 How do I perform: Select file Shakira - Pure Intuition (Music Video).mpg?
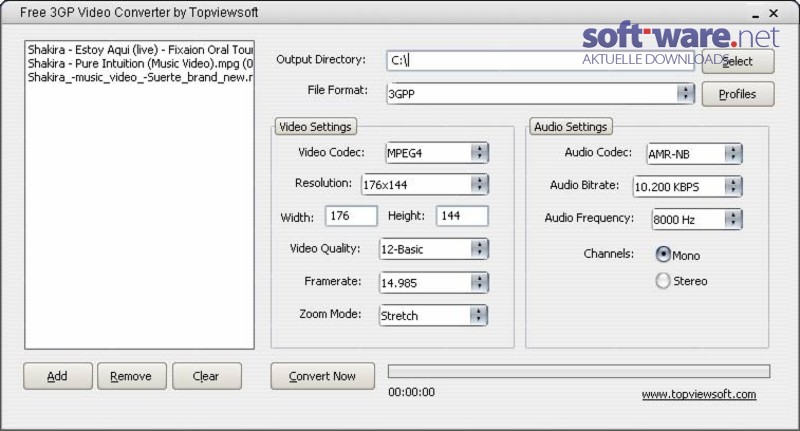[x=140, y=63]
